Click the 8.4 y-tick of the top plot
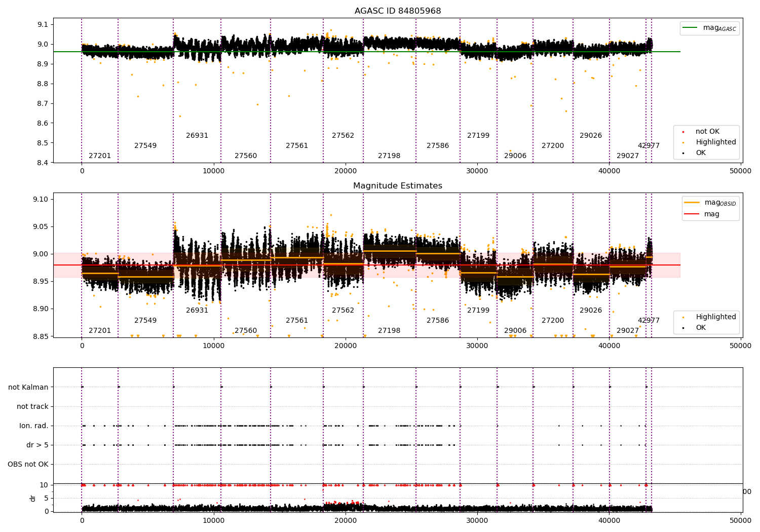This screenshot has width=760, height=532. 43,163
